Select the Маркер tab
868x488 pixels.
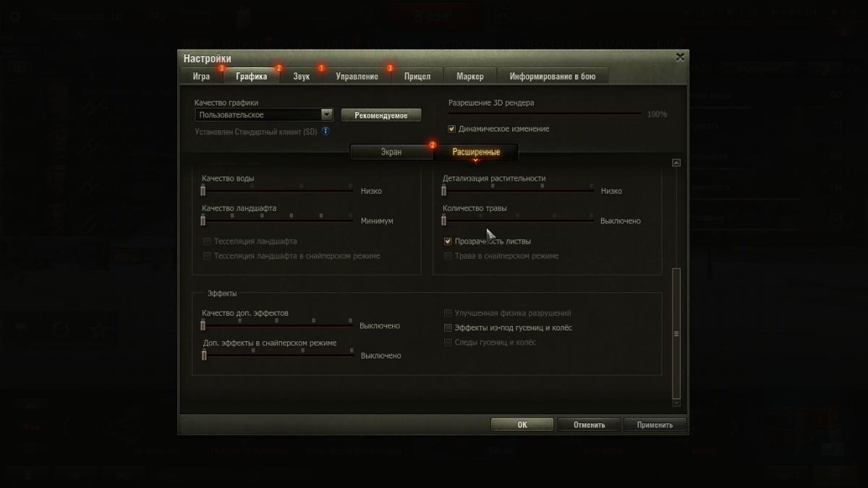point(470,76)
